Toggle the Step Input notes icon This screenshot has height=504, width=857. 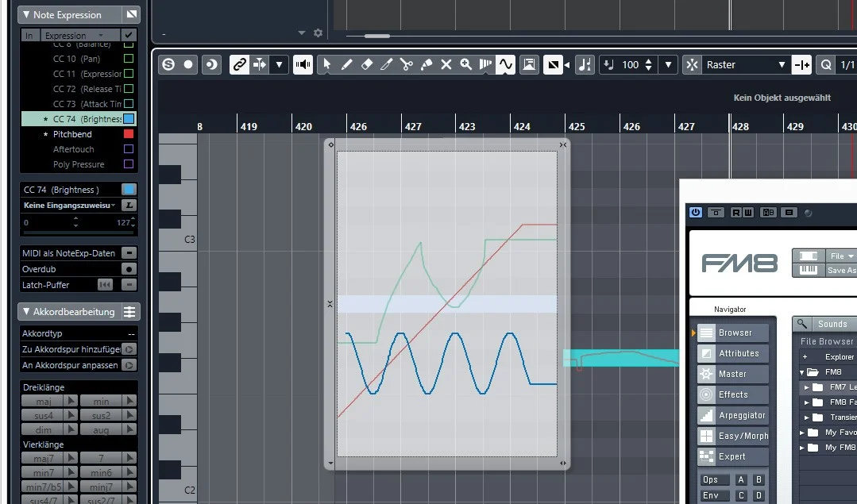[x=585, y=64]
